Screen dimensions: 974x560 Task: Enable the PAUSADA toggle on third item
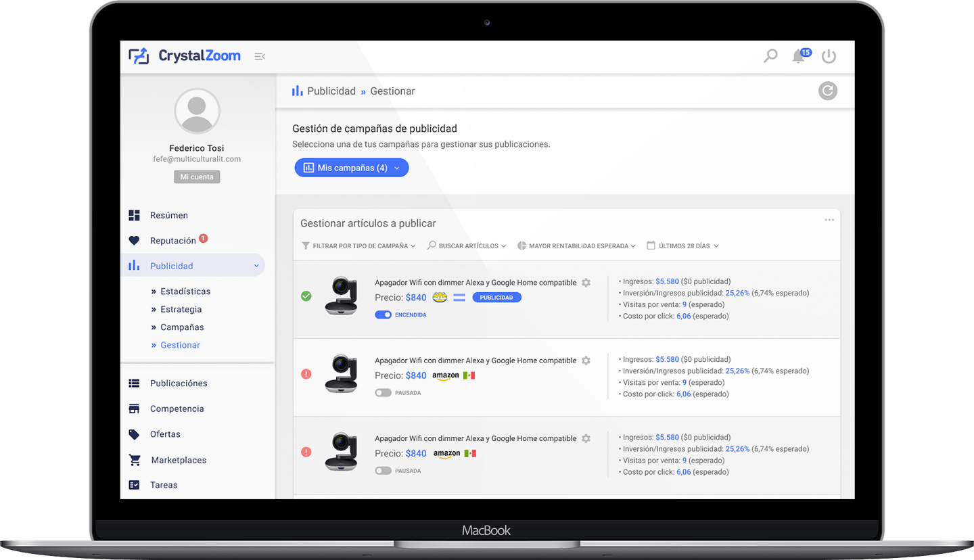click(x=383, y=471)
